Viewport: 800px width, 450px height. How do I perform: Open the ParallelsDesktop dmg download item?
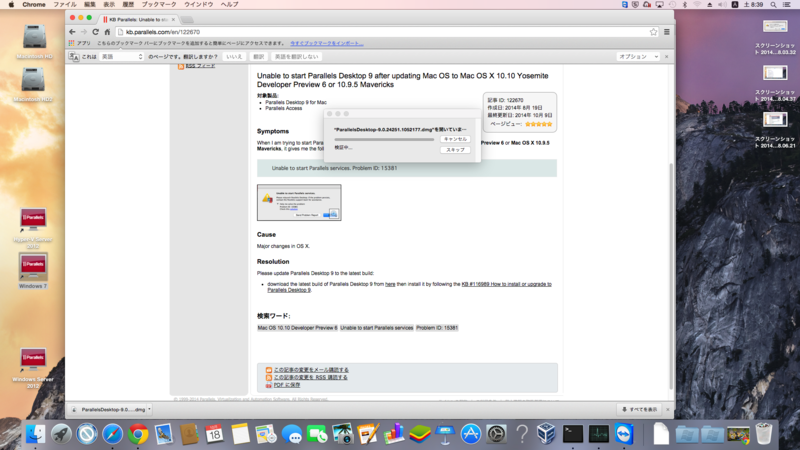coord(109,409)
